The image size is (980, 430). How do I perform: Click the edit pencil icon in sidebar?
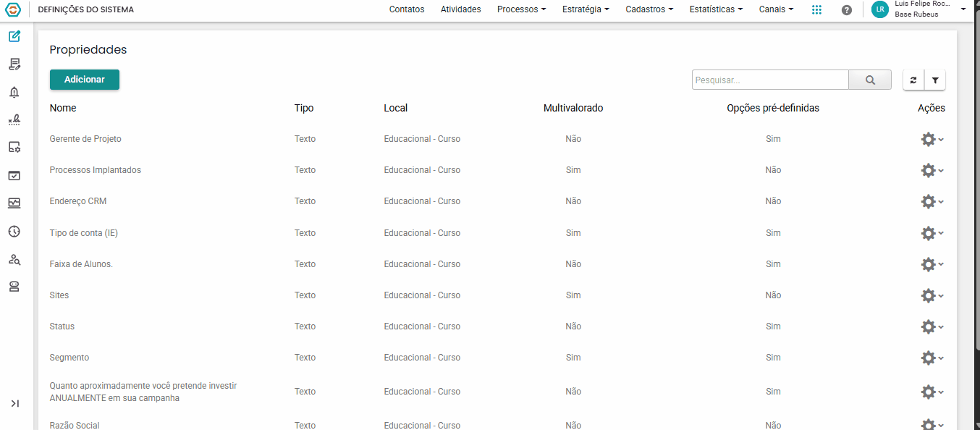[14, 36]
